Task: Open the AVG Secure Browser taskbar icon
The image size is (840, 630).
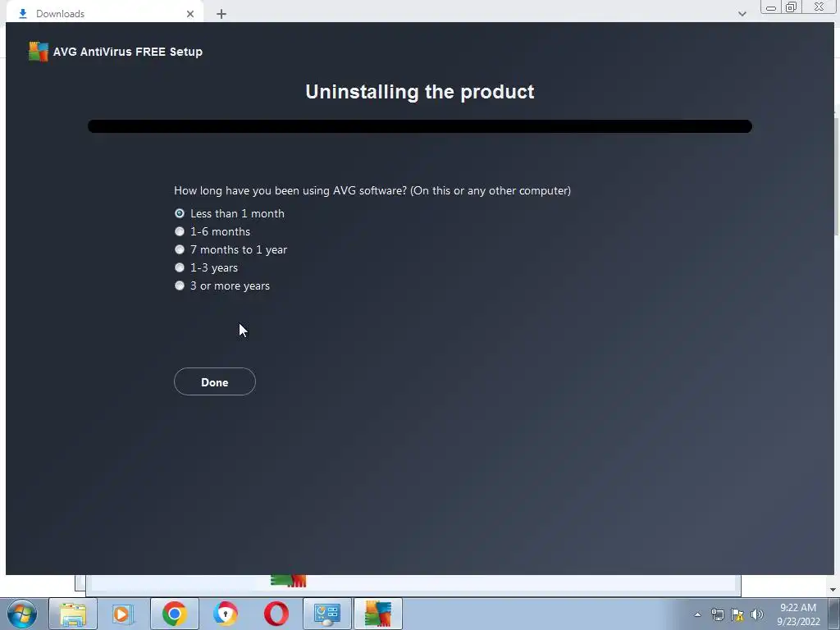Action: click(x=225, y=614)
